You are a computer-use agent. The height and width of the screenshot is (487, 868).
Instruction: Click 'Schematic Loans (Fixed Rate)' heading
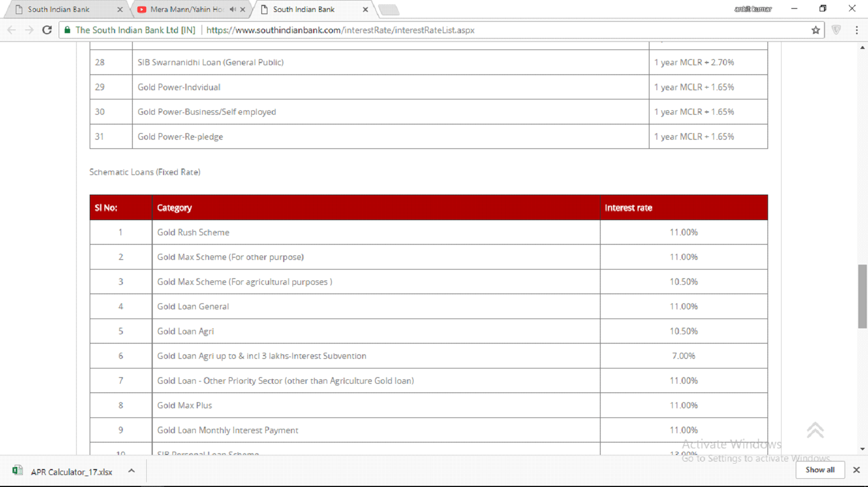click(x=145, y=172)
